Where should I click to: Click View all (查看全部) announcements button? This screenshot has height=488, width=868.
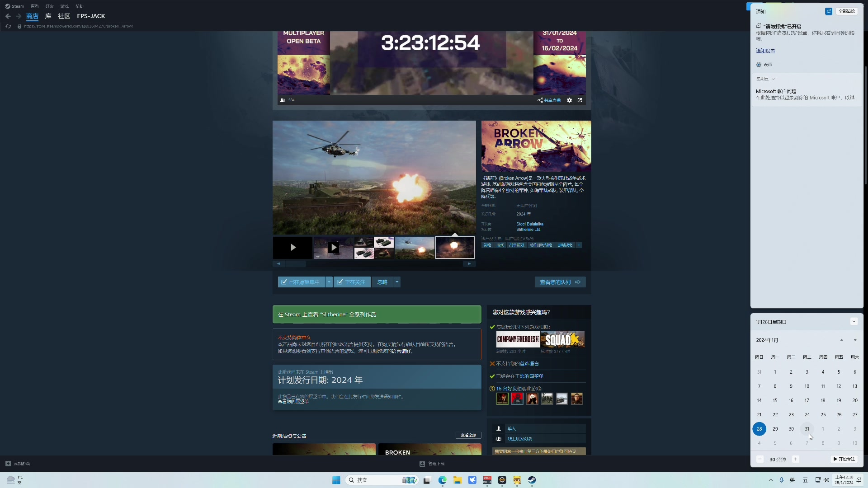(x=468, y=436)
